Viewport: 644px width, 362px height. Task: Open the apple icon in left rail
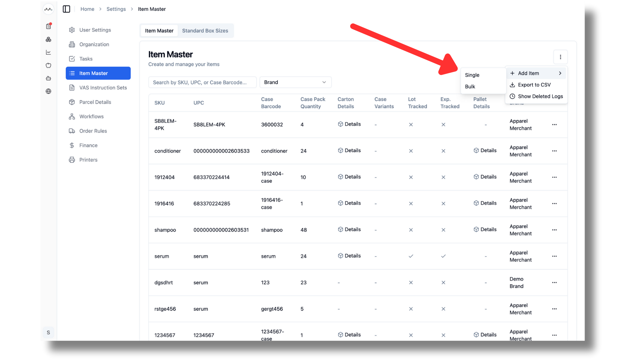tap(49, 65)
